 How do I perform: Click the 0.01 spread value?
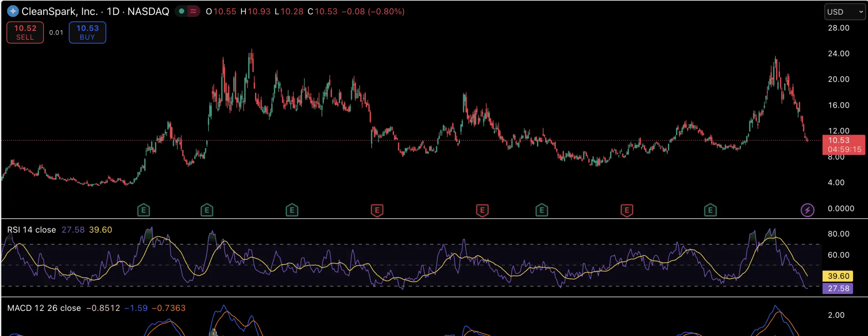pos(56,33)
